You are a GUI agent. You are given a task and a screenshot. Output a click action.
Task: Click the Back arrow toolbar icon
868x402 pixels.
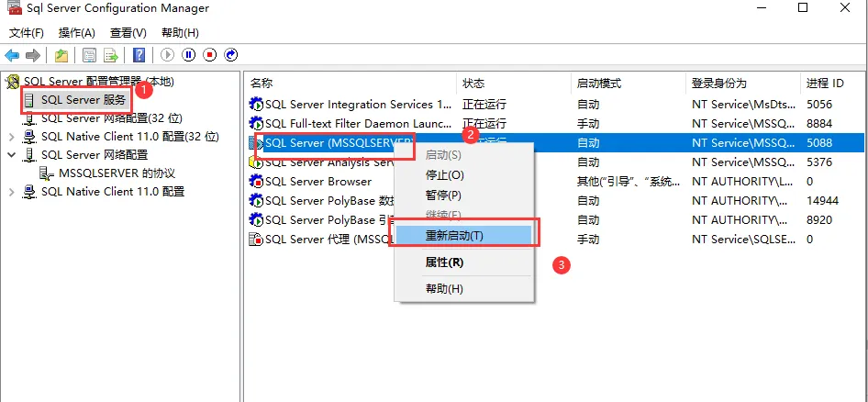[13, 55]
